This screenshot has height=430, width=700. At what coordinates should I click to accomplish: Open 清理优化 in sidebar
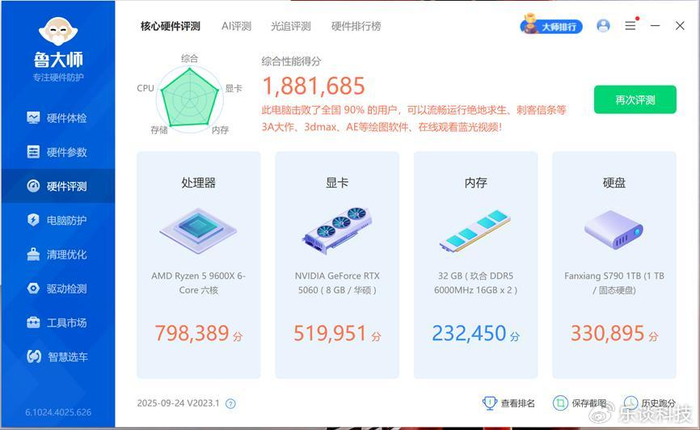tap(57, 254)
